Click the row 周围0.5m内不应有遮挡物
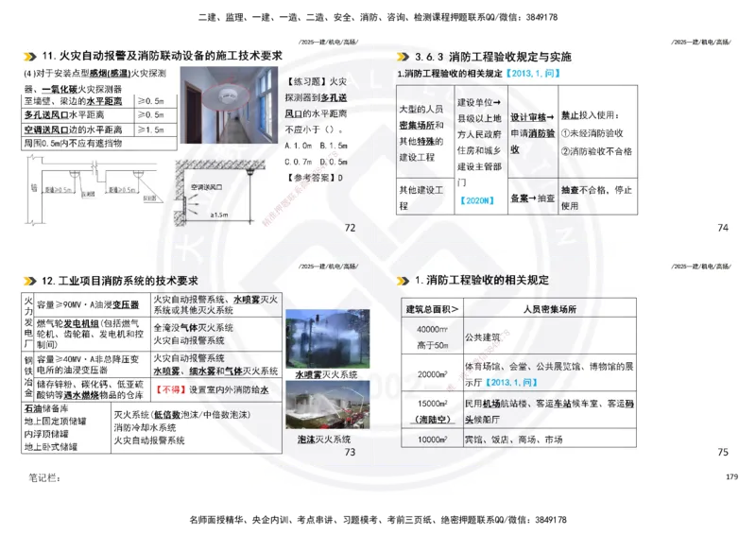Image resolution: width=756 pixels, height=535 pixels. [99, 144]
